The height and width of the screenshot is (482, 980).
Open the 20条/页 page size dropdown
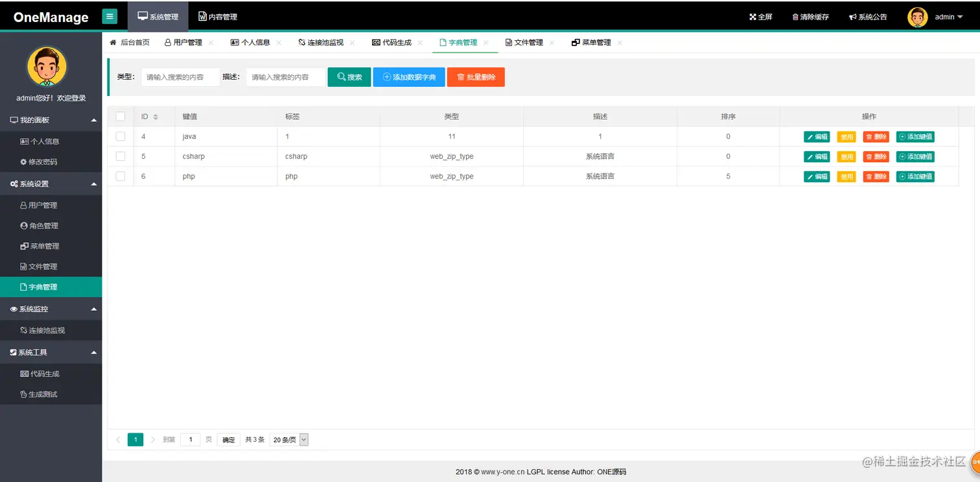pyautogui.click(x=288, y=439)
